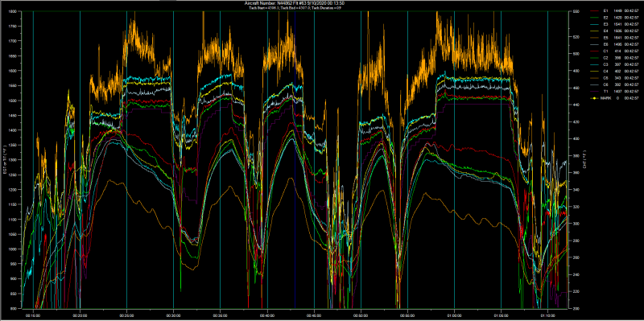
Task: Click the E1 value 1449 in legend
Action: click(x=618, y=10)
